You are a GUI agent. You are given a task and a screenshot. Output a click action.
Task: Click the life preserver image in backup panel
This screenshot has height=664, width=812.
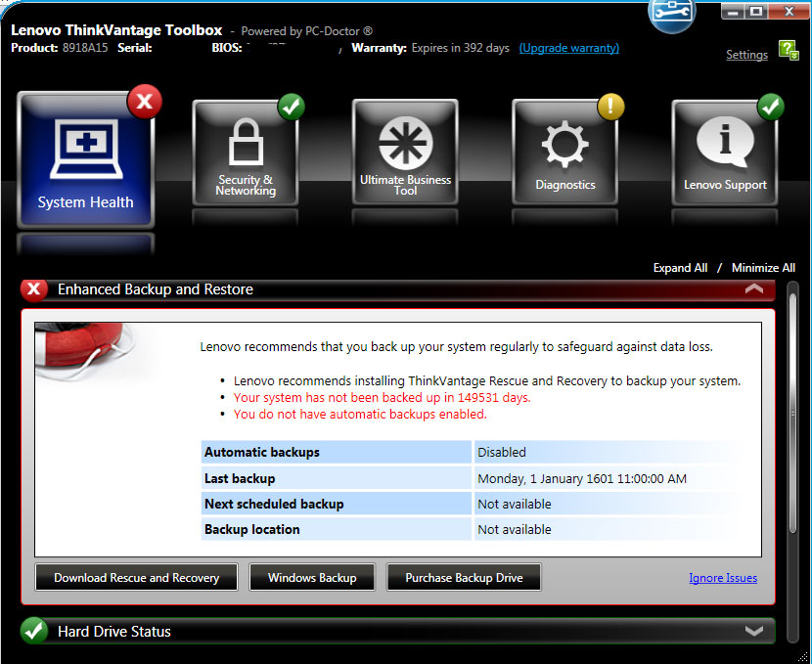[83, 351]
